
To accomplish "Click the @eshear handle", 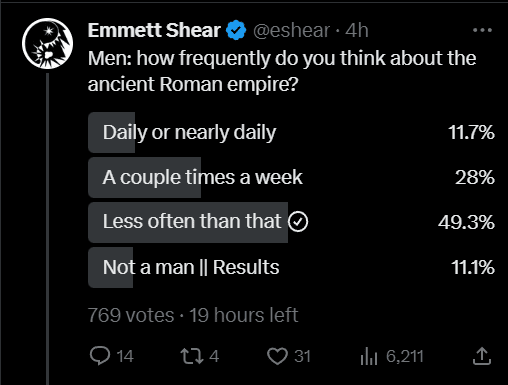I will coord(291,30).
